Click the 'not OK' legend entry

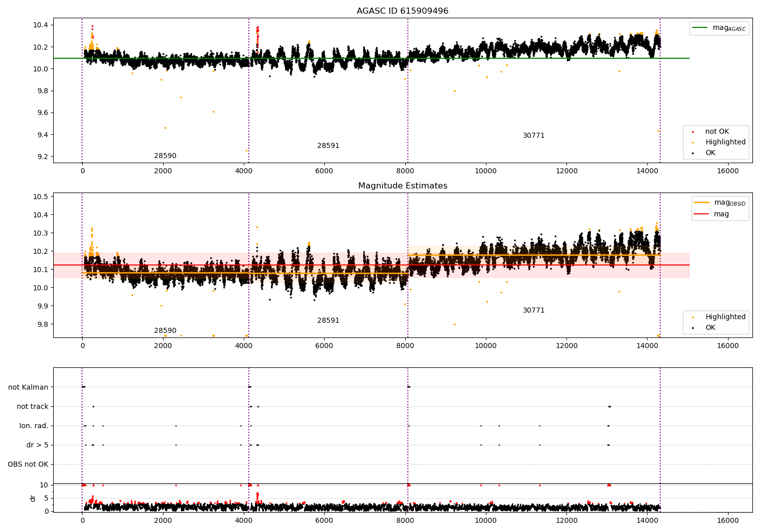click(711, 132)
